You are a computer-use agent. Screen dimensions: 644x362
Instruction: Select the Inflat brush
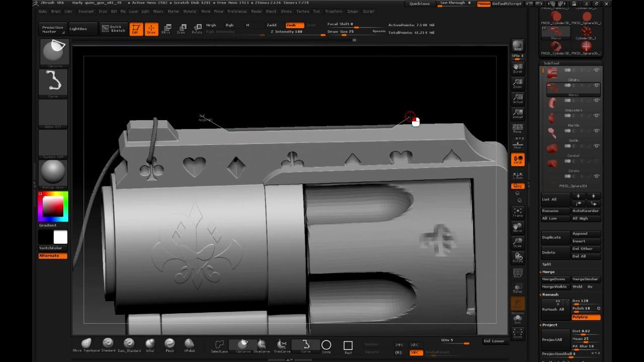[x=150, y=344]
